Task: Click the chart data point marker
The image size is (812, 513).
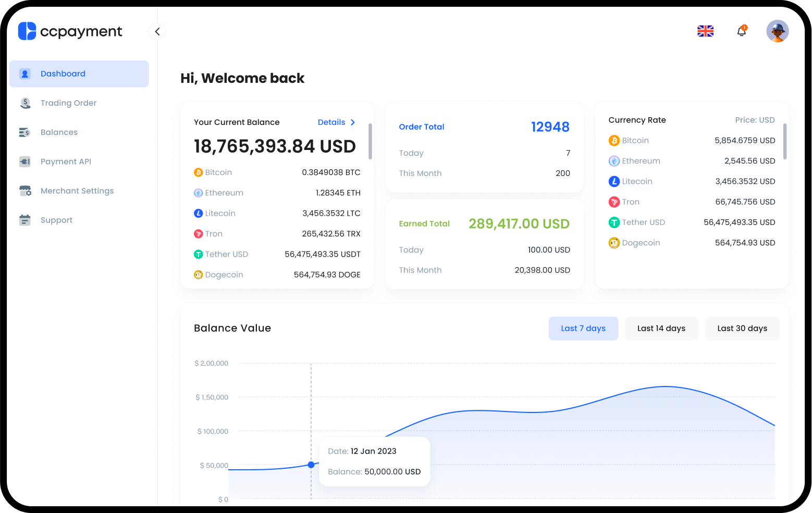Action: click(311, 465)
